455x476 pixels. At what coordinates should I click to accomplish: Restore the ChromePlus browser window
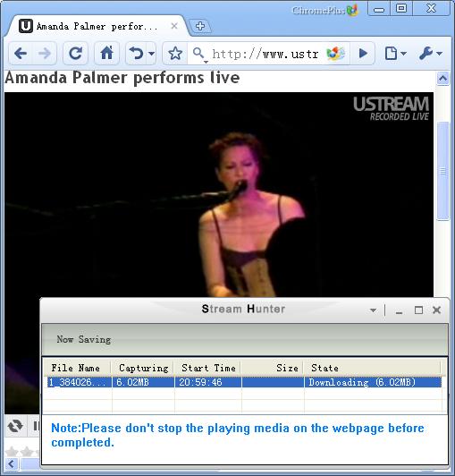(x=401, y=8)
